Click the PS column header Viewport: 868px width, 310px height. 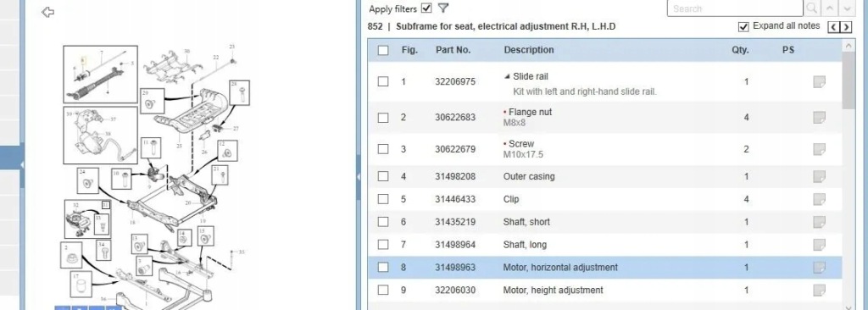(x=788, y=50)
